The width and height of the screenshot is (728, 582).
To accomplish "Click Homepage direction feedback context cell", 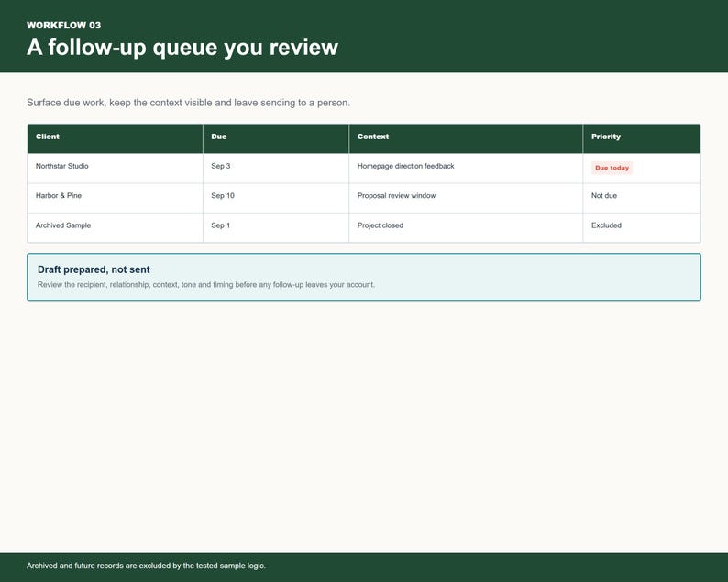I will 466,168.
